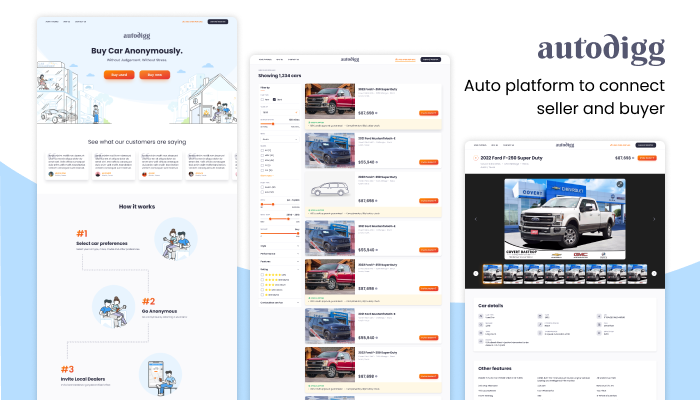Untick the checked Used checkbox in the filters
The height and width of the screenshot is (400, 700).
(274, 100)
